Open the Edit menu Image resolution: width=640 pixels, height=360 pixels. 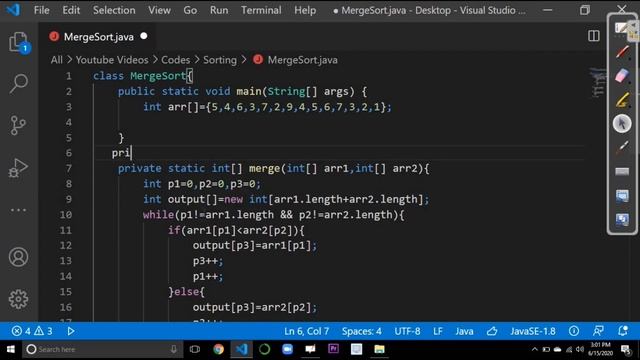point(71,10)
